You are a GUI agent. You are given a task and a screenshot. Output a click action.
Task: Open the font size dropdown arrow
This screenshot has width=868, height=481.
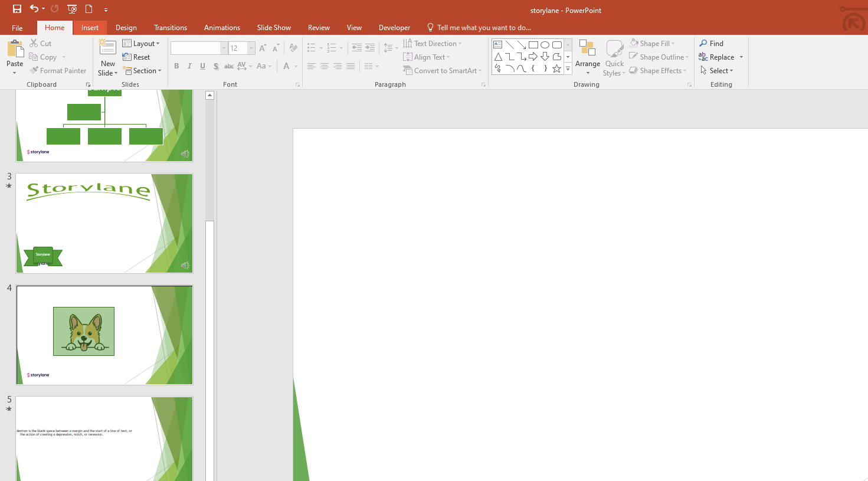[251, 48]
